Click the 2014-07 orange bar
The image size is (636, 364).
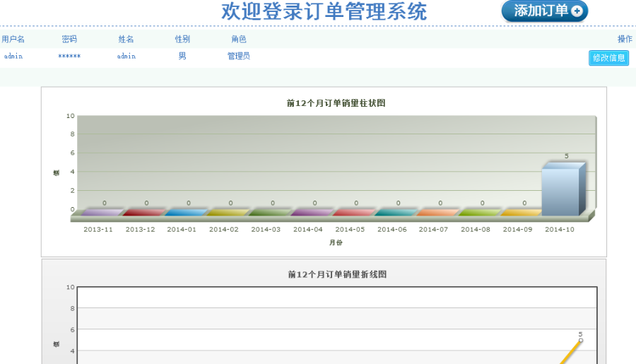coord(437,212)
